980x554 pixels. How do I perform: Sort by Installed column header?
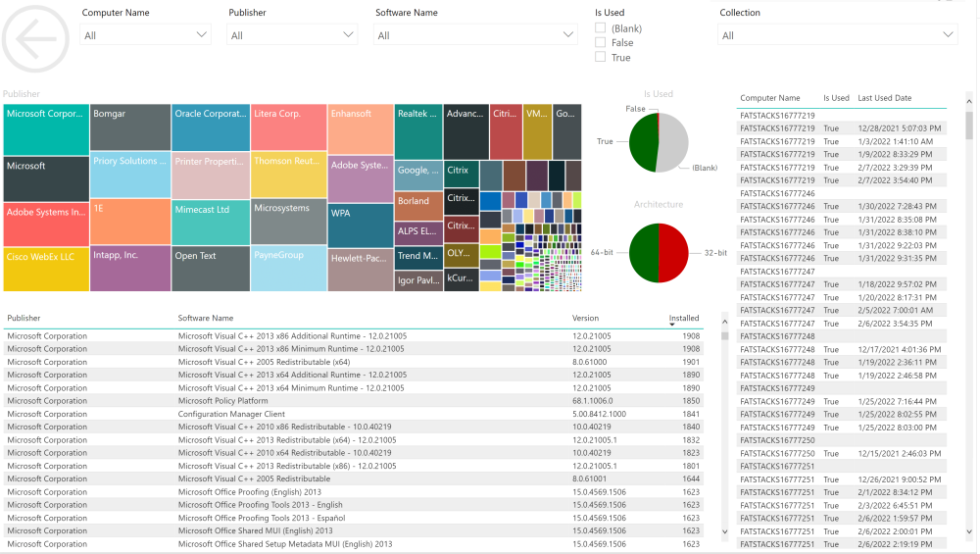684,318
